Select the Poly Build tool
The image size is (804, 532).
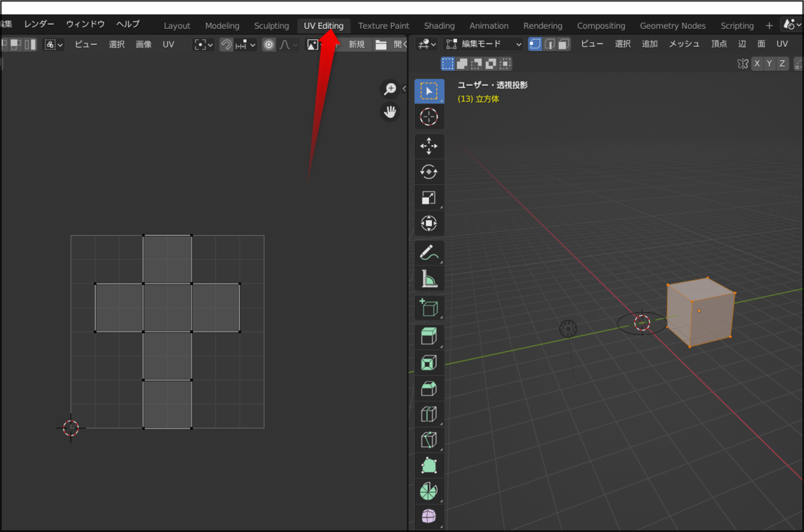[x=429, y=464]
